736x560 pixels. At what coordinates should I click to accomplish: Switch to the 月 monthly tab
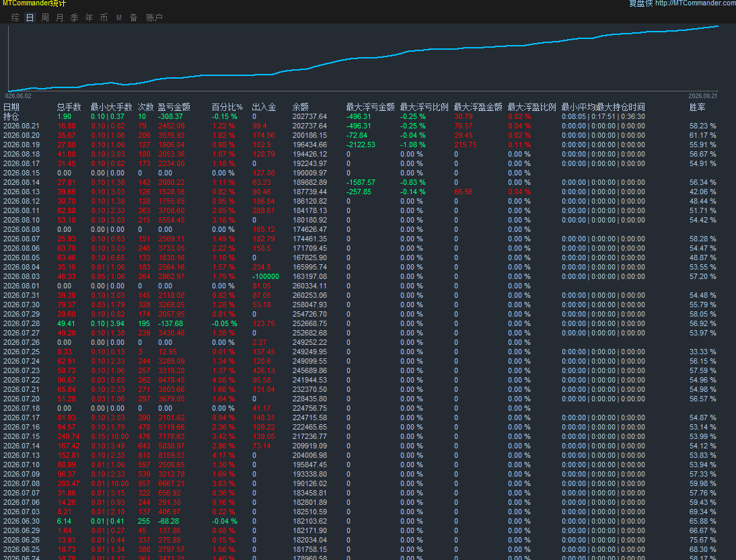[60, 17]
